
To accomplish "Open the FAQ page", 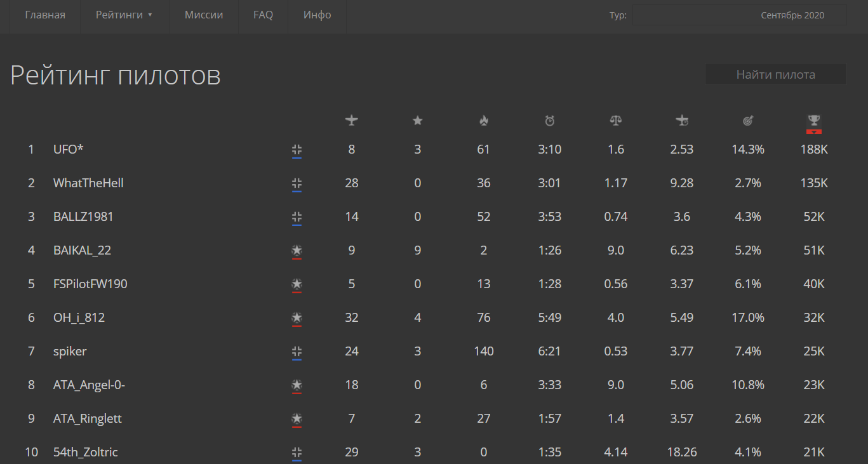I will (263, 15).
